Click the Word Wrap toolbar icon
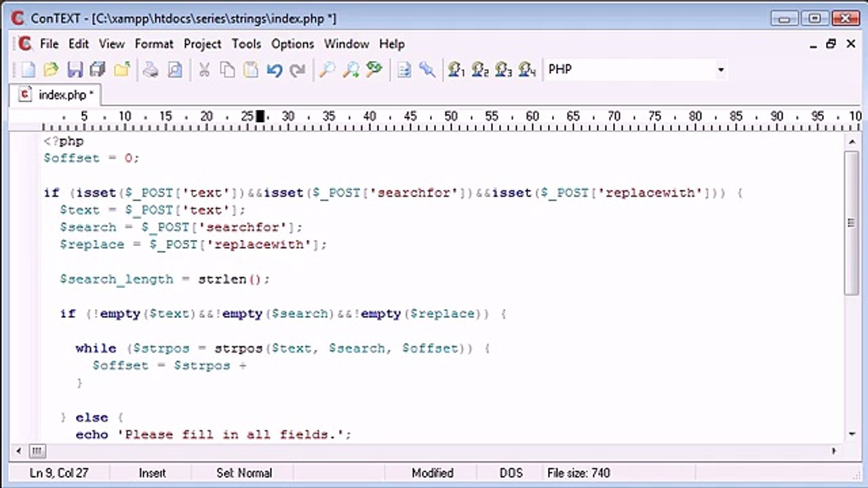Image resolution: width=868 pixels, height=488 pixels. (x=404, y=69)
